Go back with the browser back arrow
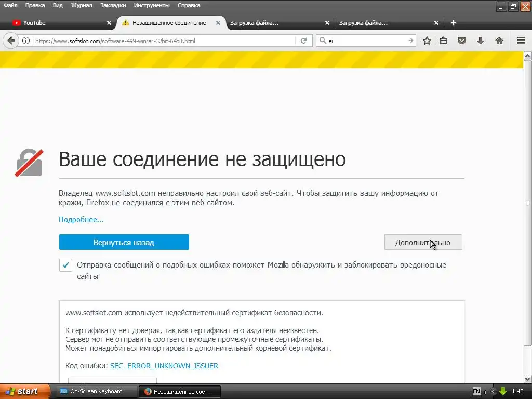This screenshot has height=399, width=532. [x=11, y=41]
